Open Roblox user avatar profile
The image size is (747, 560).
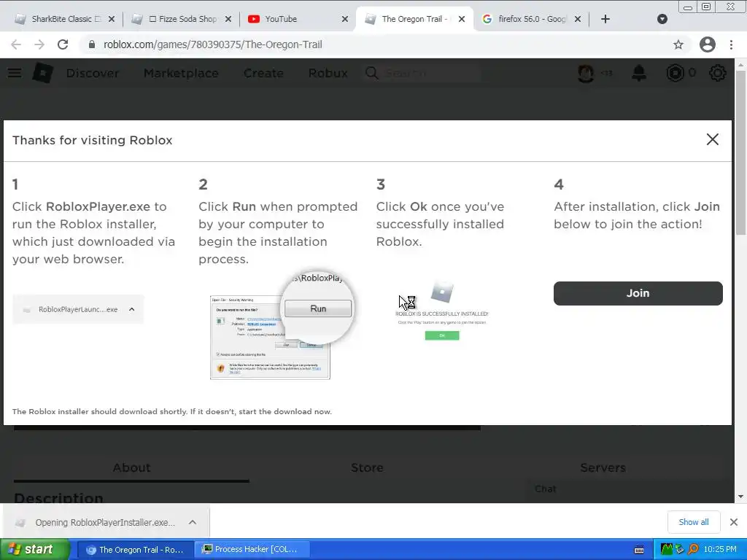pos(586,73)
